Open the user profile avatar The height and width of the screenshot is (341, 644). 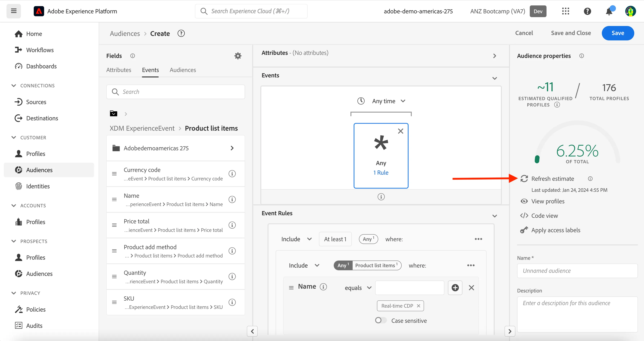coord(630,11)
